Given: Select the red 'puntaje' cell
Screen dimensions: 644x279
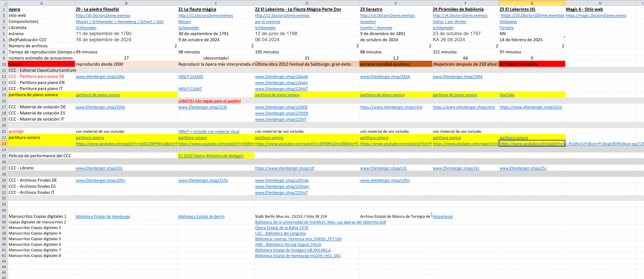Looking at the screenshot, I should point(42,132).
